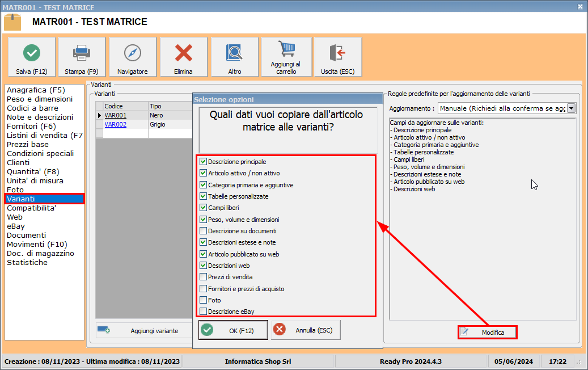Confirm with the OK (F12) button
588x370 pixels.
tap(233, 330)
